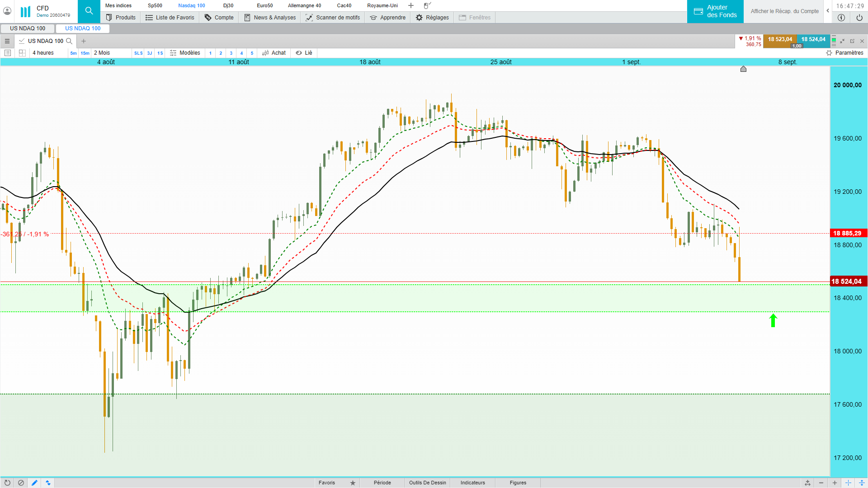Open the search magnifier in top bar
Screen dimensions: 868x488
click(89, 11)
